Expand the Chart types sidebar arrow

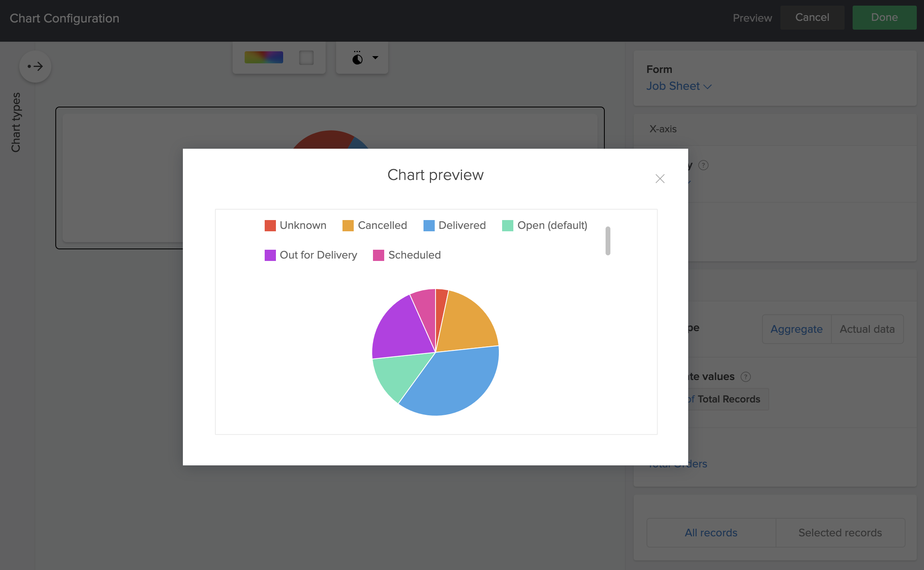[x=35, y=66]
